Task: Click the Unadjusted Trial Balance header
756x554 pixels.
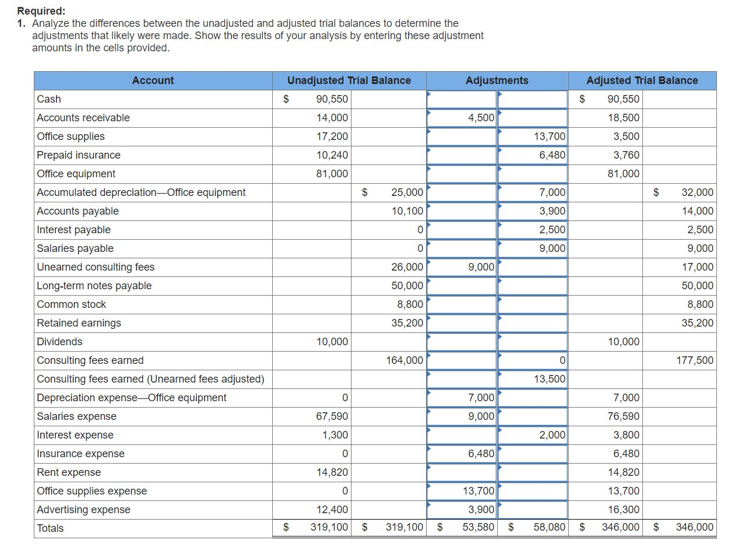Action: (x=348, y=80)
